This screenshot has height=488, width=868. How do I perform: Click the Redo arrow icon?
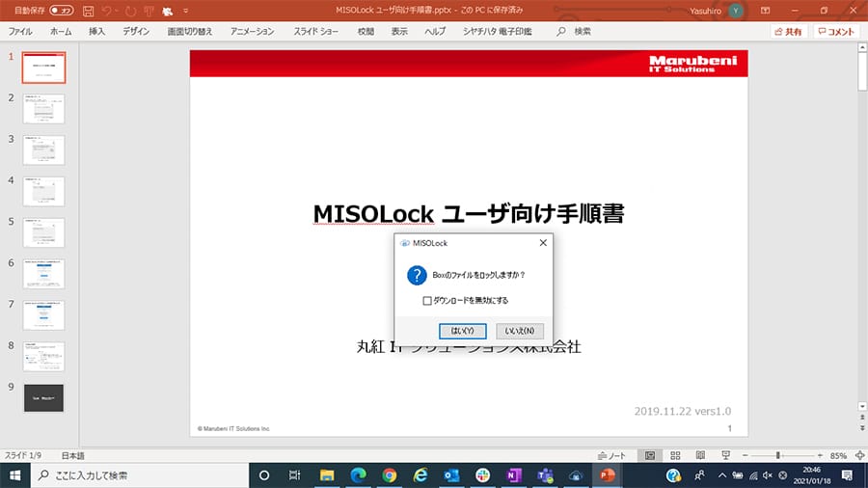pos(130,11)
